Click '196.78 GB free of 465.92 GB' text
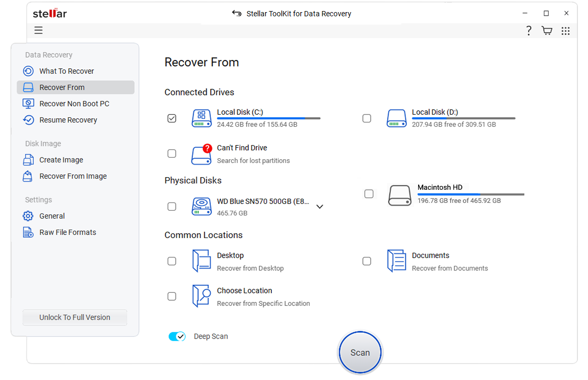 (459, 200)
